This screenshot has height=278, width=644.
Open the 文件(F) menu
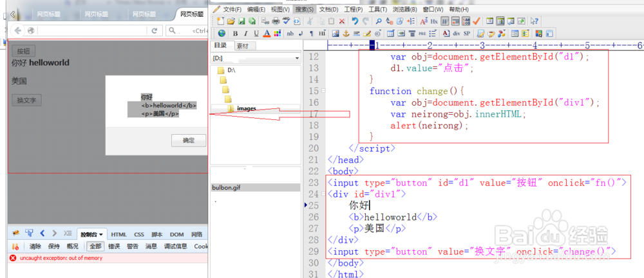(232, 9)
